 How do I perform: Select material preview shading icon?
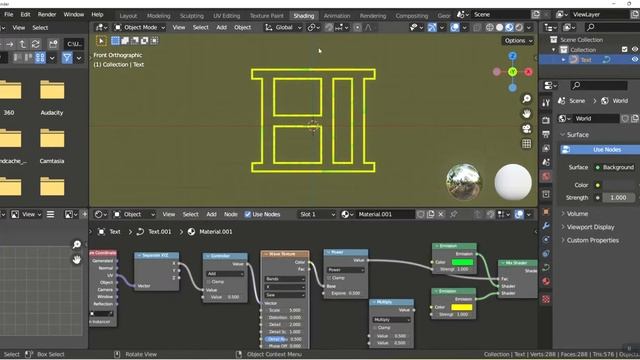(509, 28)
